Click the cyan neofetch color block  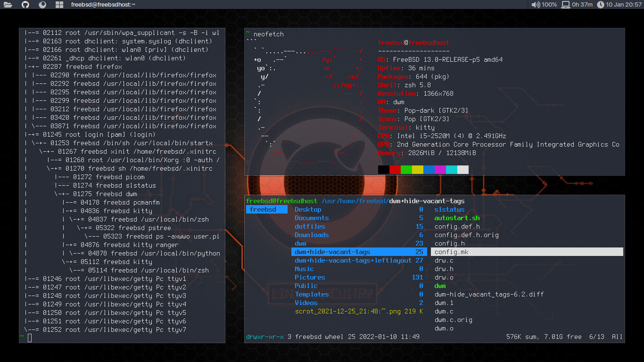tap(451, 170)
